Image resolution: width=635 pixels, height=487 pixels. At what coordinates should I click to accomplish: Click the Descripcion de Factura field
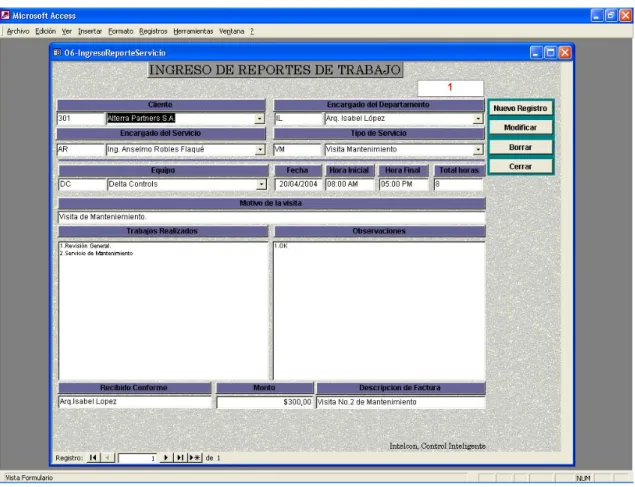click(401, 402)
